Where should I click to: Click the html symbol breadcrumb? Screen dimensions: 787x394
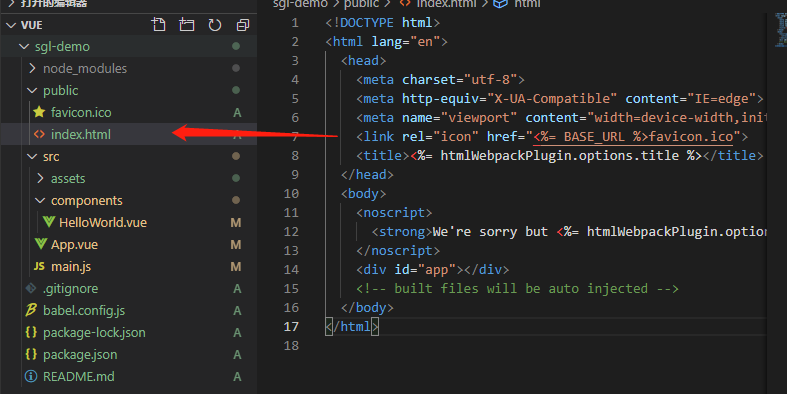tap(527, 4)
